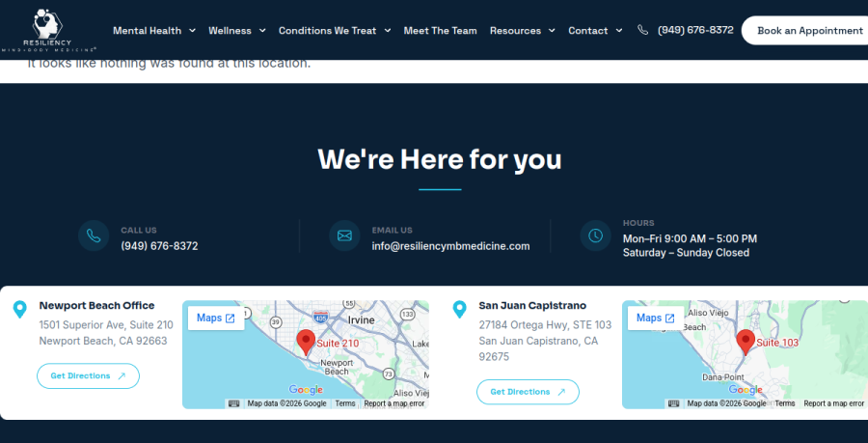Image resolution: width=868 pixels, height=443 pixels.
Task: Open the Resources menu
Action: 515,31
